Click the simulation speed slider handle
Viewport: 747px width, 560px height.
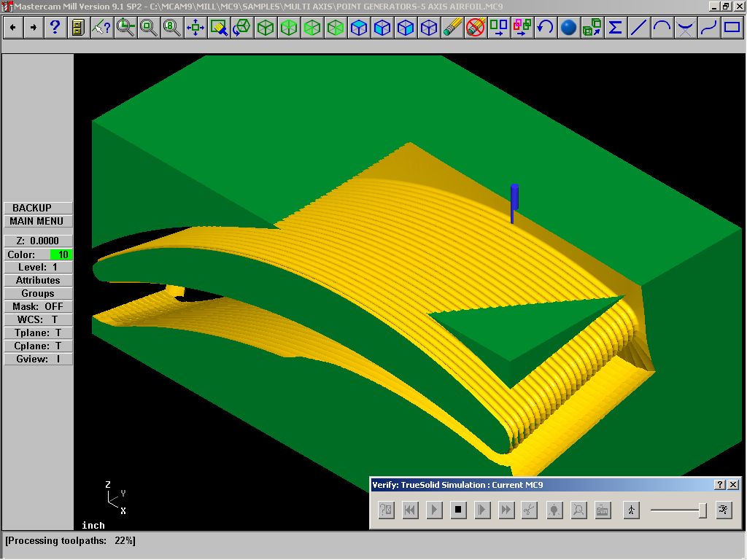tap(702, 510)
